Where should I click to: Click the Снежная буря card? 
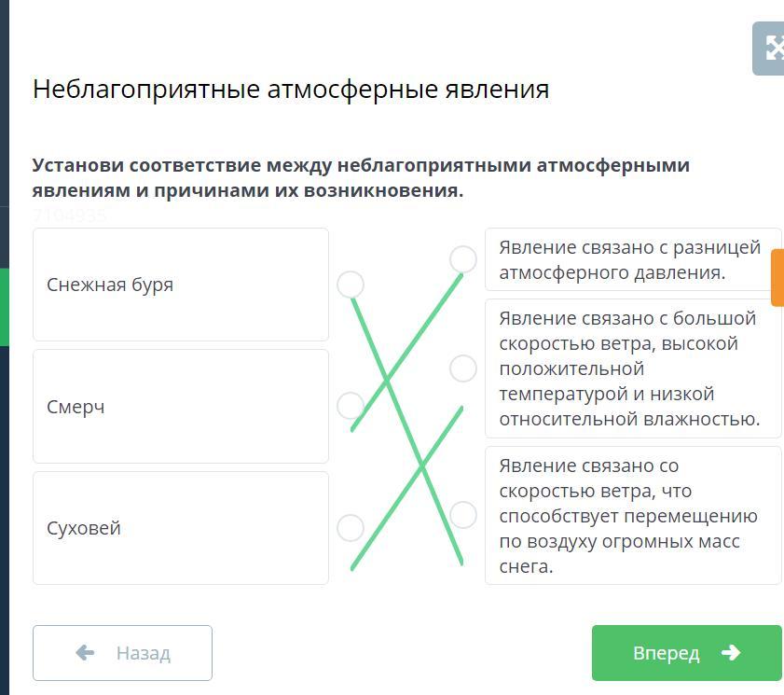tap(181, 285)
